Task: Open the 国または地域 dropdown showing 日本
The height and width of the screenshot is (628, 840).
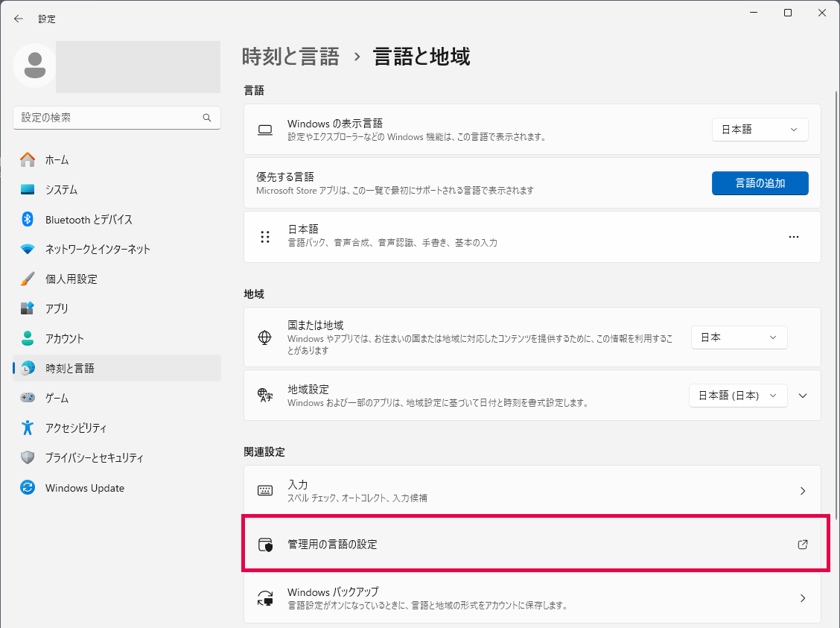Action: coord(739,337)
